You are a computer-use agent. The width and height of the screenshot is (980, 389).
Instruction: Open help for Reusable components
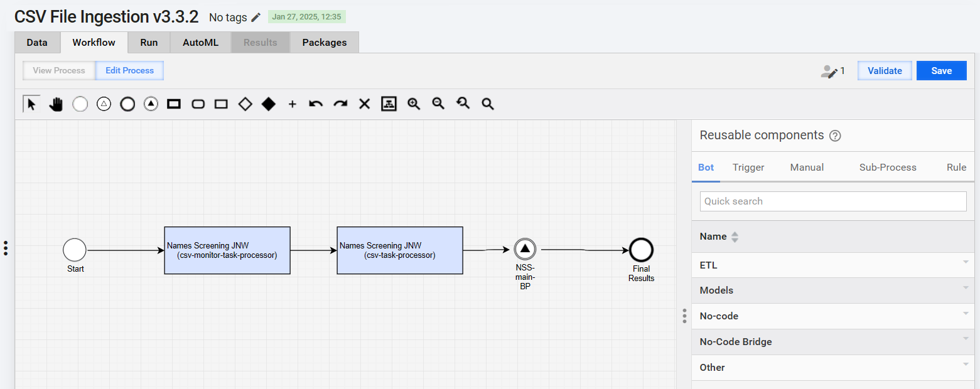click(x=835, y=136)
